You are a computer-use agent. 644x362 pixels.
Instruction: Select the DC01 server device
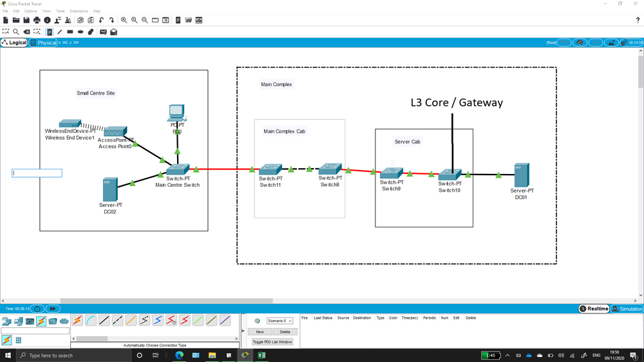(522, 175)
